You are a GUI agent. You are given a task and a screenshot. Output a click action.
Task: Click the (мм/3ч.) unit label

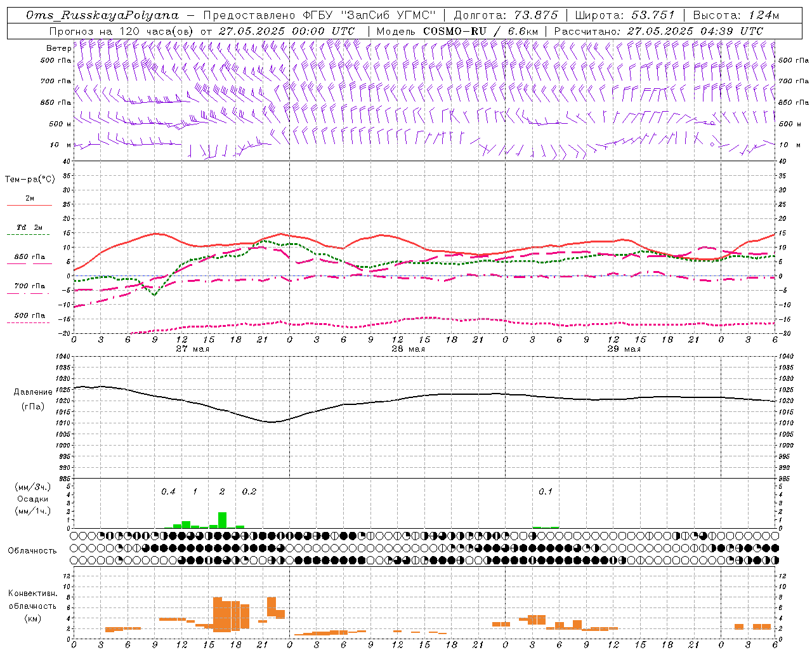(x=32, y=487)
